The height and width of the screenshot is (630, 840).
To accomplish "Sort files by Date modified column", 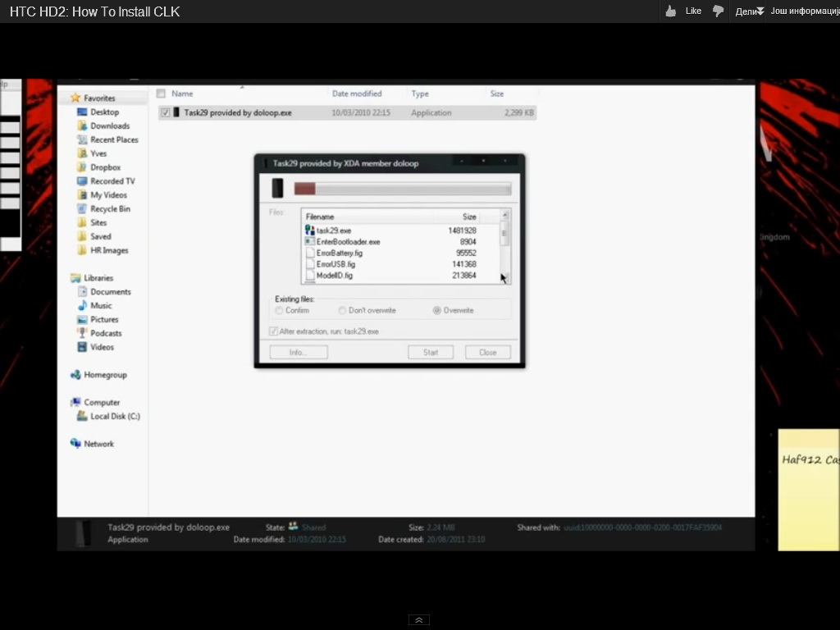I will (357, 94).
